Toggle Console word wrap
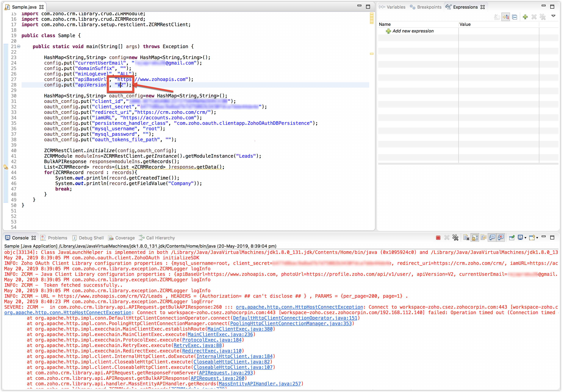This screenshot has height=392, width=562. 483,237
